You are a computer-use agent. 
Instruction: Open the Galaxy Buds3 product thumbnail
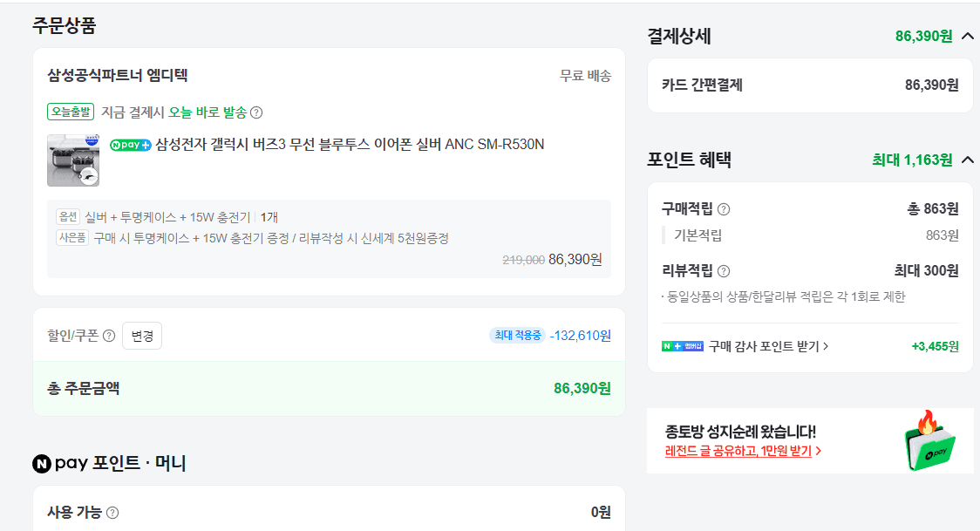[x=73, y=160]
